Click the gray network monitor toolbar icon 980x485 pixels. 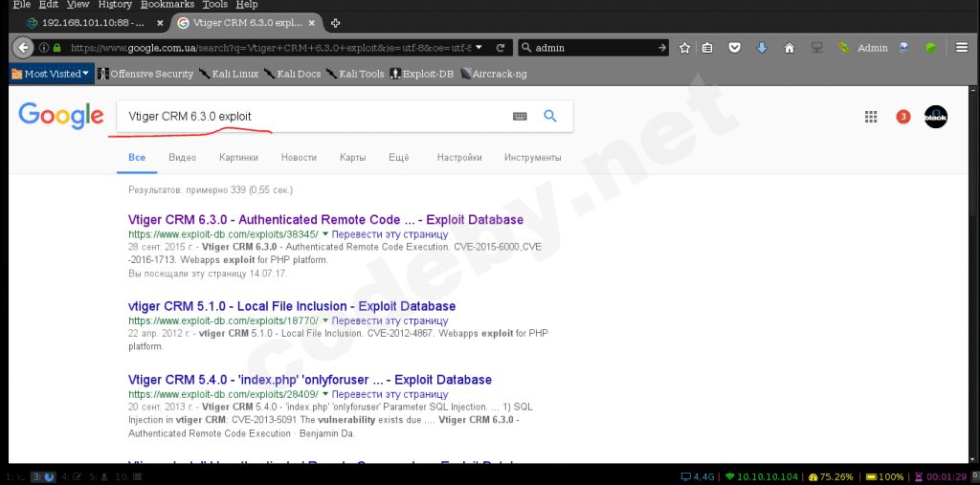click(x=815, y=48)
